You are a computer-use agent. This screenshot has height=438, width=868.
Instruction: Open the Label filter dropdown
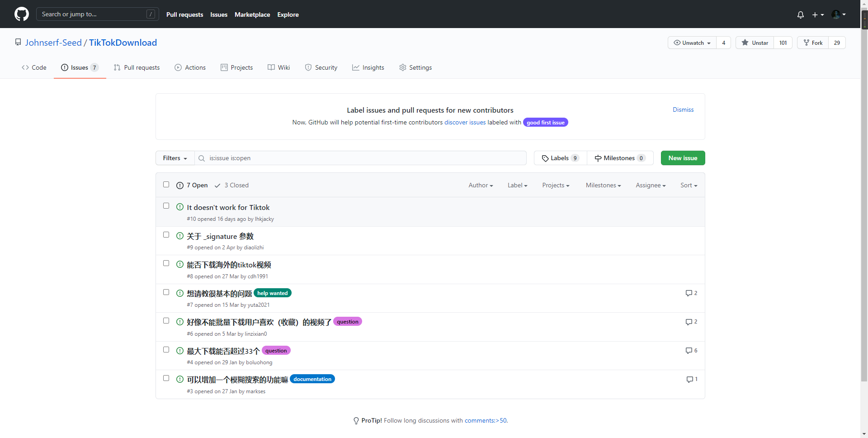click(517, 185)
